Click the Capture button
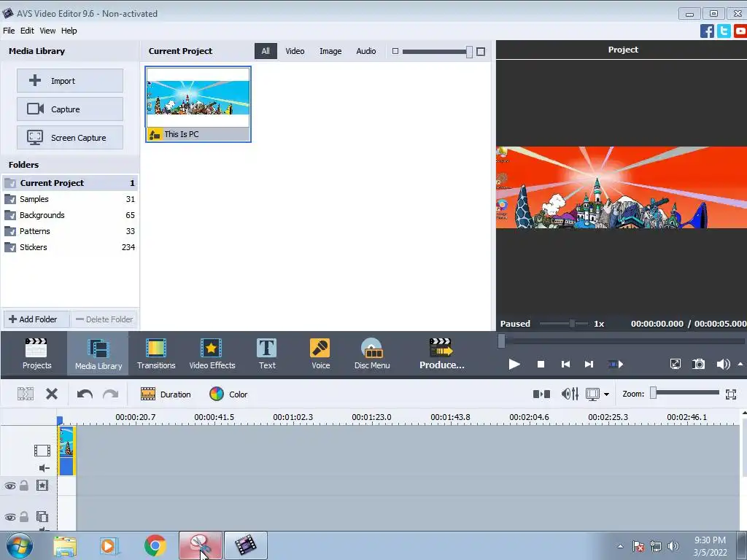Image resolution: width=747 pixels, height=560 pixels. coord(70,109)
